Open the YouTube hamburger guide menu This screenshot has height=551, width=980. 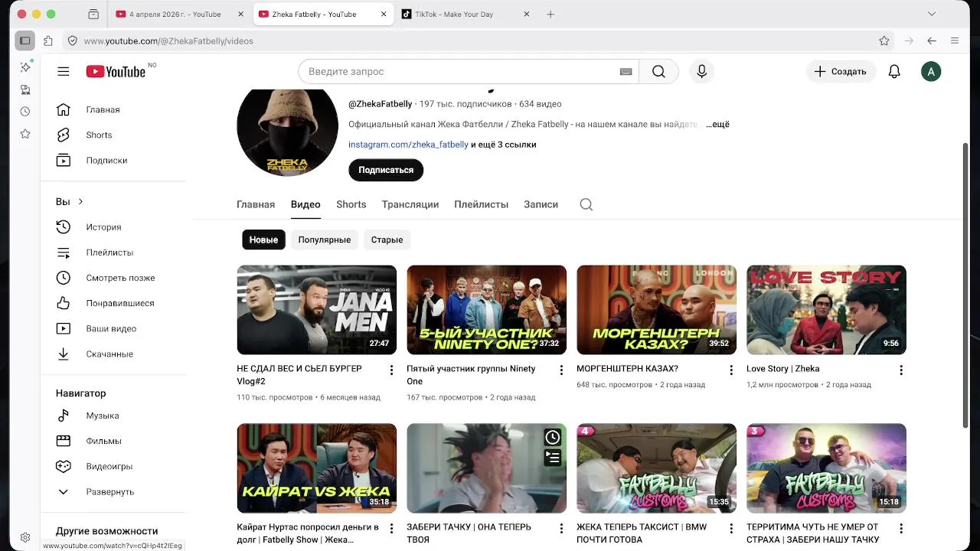pos(64,71)
